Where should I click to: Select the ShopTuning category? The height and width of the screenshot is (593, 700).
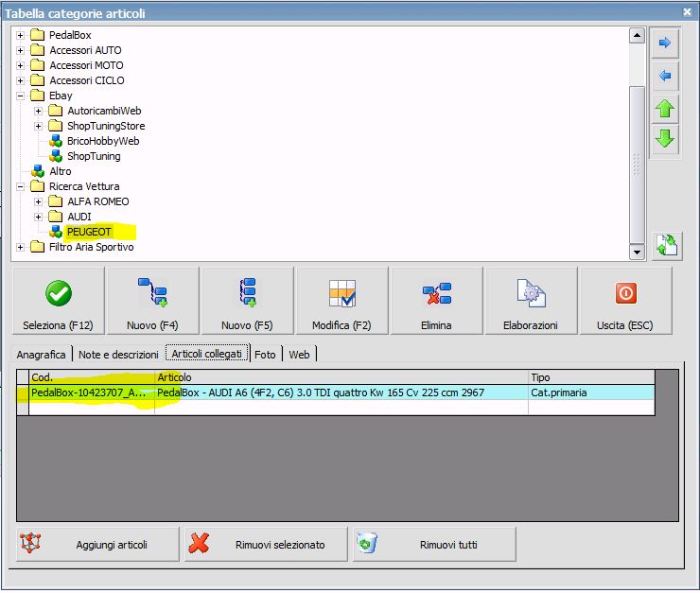click(x=94, y=156)
